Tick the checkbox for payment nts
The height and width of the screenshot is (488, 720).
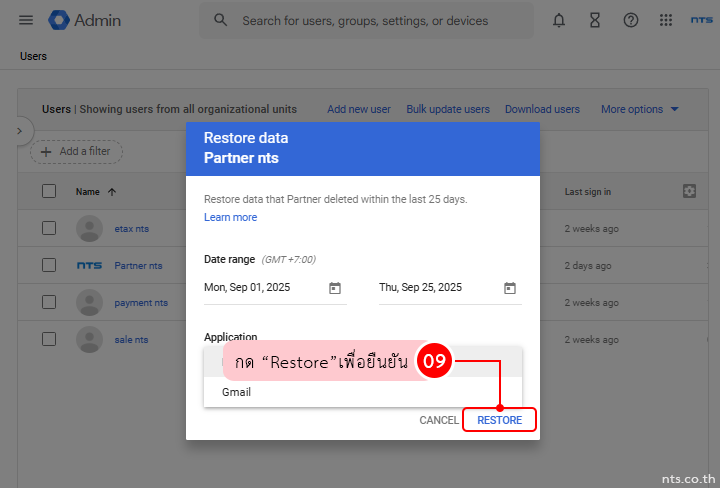(49, 302)
